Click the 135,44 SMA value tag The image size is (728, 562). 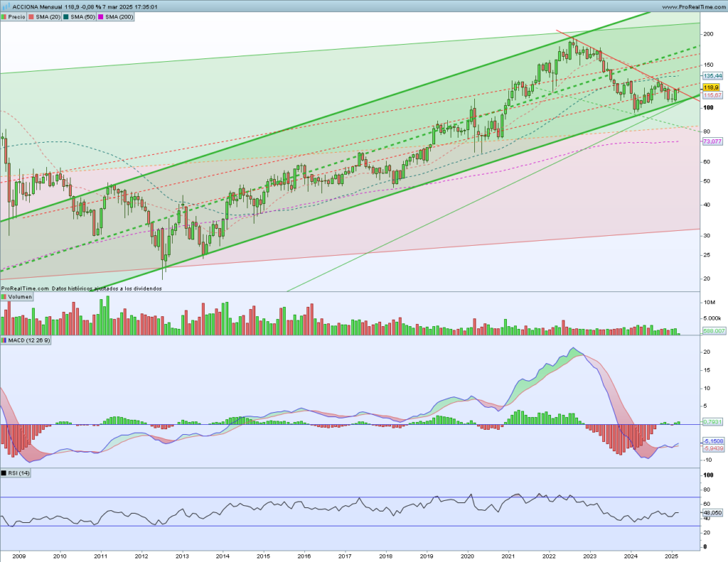(712, 75)
